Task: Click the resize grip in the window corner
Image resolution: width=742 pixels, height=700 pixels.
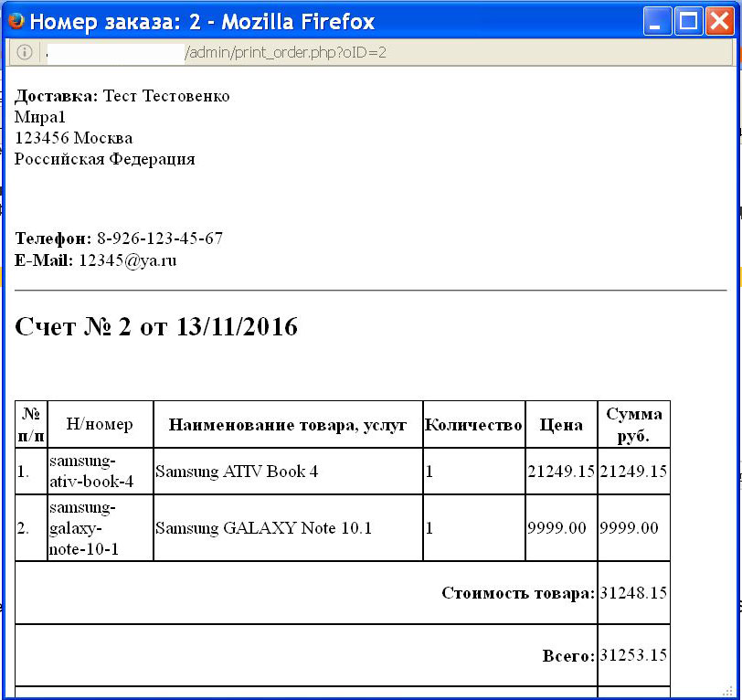Action: [x=727, y=693]
